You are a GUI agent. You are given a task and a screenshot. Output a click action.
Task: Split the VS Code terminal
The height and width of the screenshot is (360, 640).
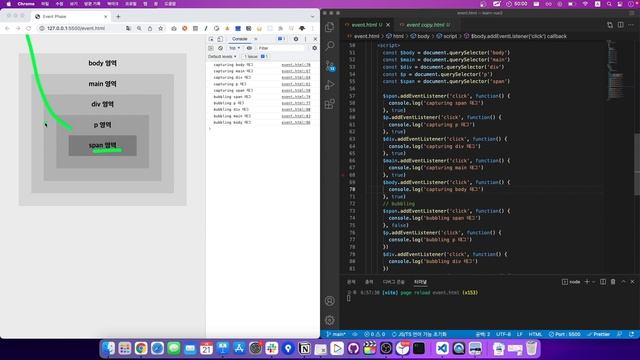(x=603, y=282)
